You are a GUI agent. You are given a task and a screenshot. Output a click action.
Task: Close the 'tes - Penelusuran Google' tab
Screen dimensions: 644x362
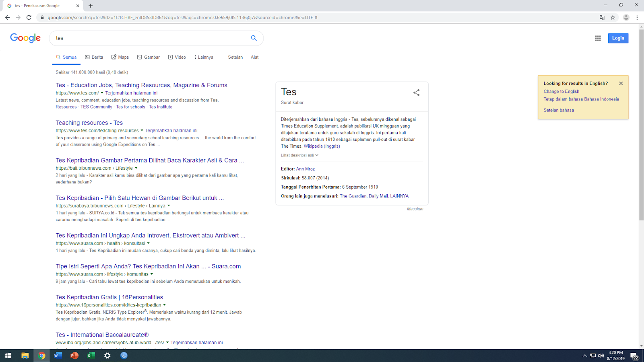click(x=78, y=6)
